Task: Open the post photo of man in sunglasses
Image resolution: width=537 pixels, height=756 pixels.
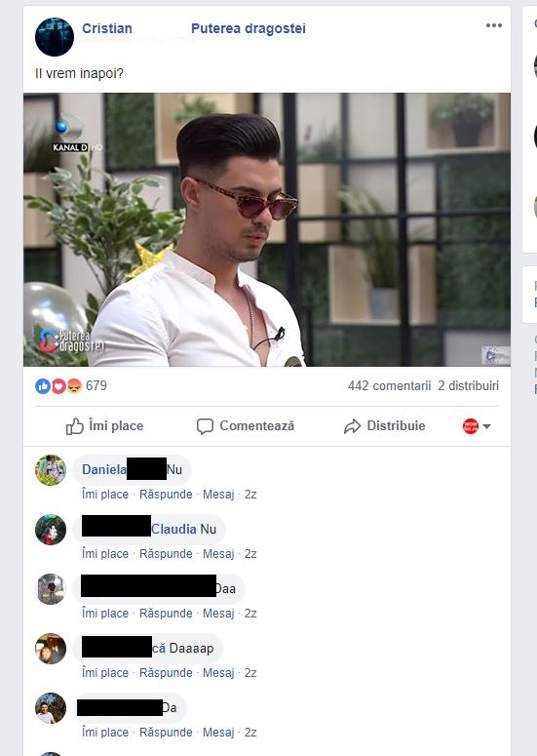Action: [x=267, y=229]
